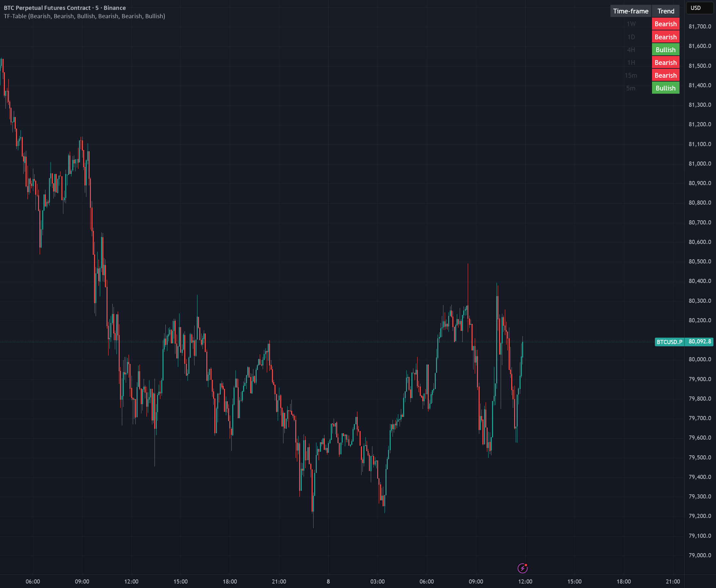716x588 pixels.
Task: Click the 5m Bullish trend cell
Action: pyautogui.click(x=665, y=88)
